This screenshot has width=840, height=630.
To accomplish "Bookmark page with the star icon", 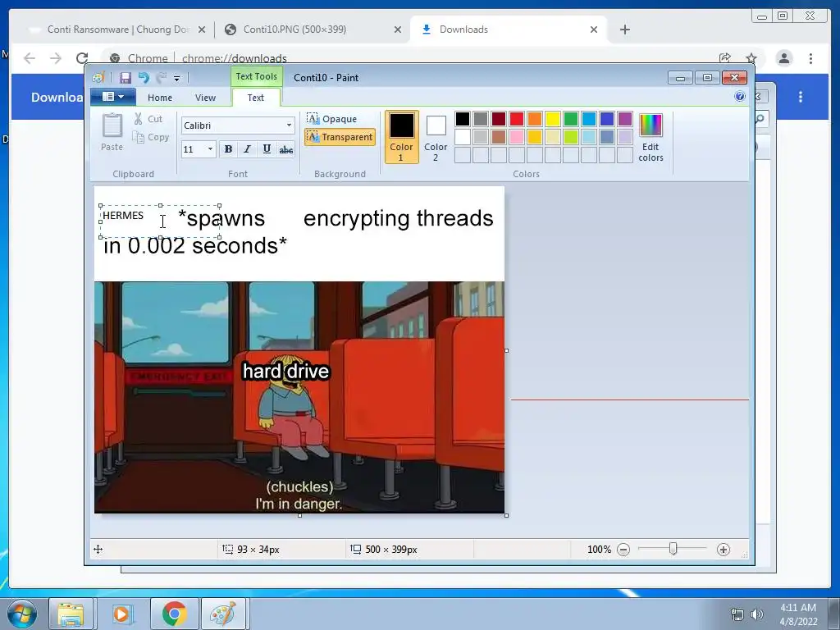I will [x=751, y=58].
